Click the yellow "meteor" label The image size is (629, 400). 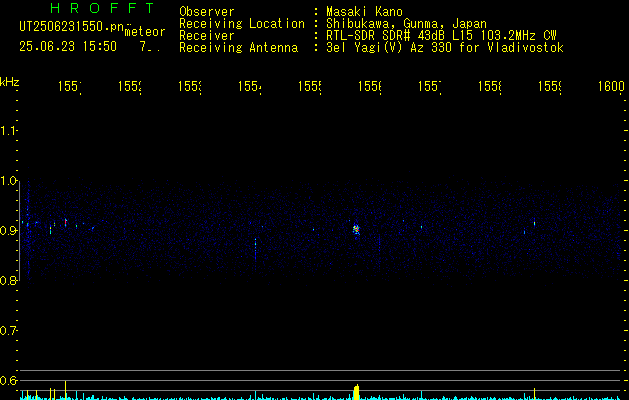145,32
